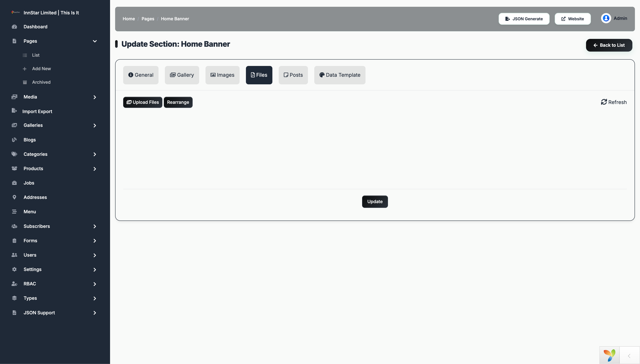Click the Rearrange button
The width and height of the screenshot is (640, 364).
tap(178, 102)
